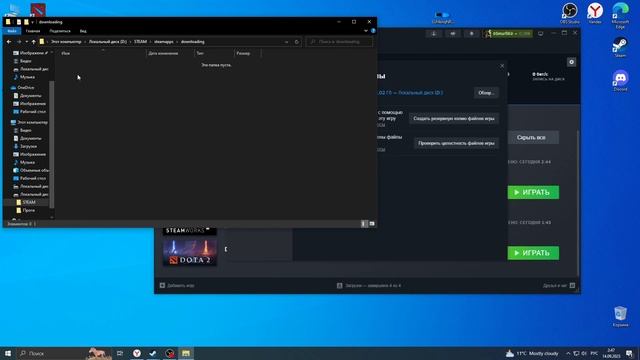Image resolution: width=640 pixels, height=360 pixels.
Task: Open the Поделиться ribbon tab
Action: tap(60, 31)
